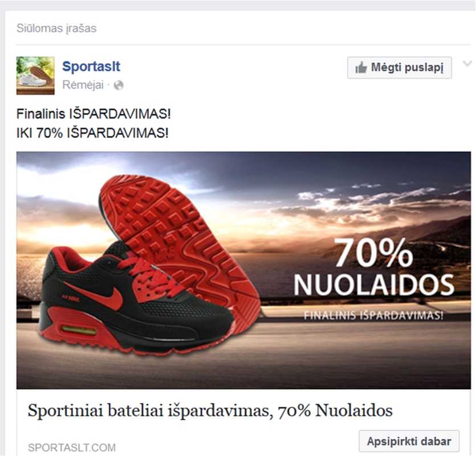The image size is (476, 456).
Task: Click the globe audience icon beside Rėmėjai
Action: (x=119, y=85)
